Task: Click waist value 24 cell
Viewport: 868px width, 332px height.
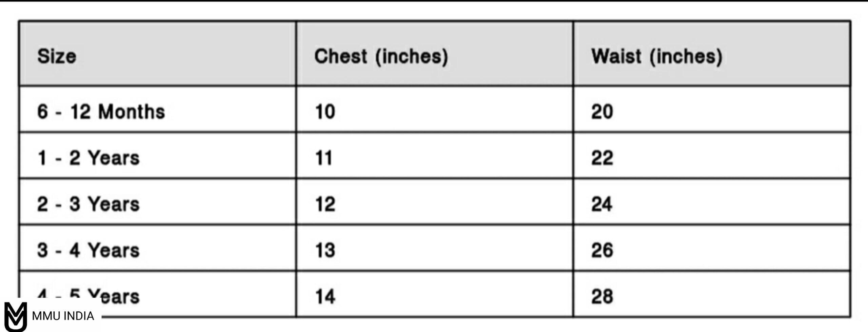Action: (x=602, y=204)
